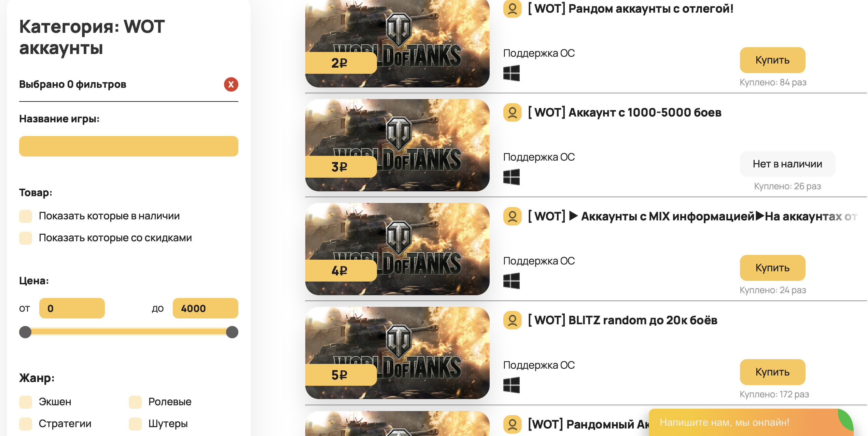Click Купить for BLITZ random до 20к боёв
The width and height of the screenshot is (868, 436).
click(772, 372)
